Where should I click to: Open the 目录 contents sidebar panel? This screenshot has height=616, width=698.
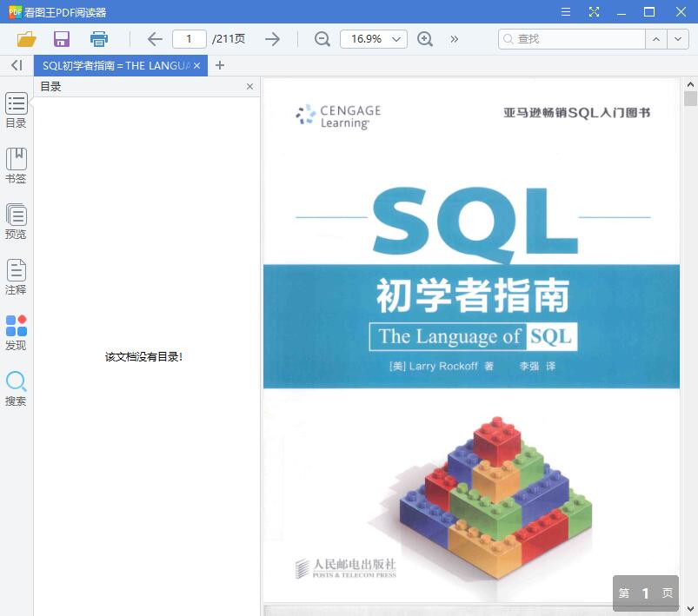(x=16, y=110)
